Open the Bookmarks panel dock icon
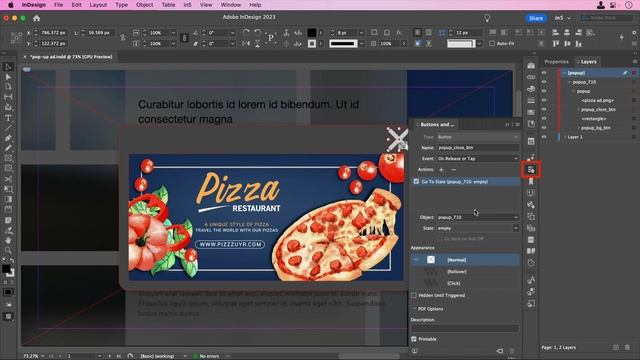Screen dimensions: 640x360 [531, 181]
